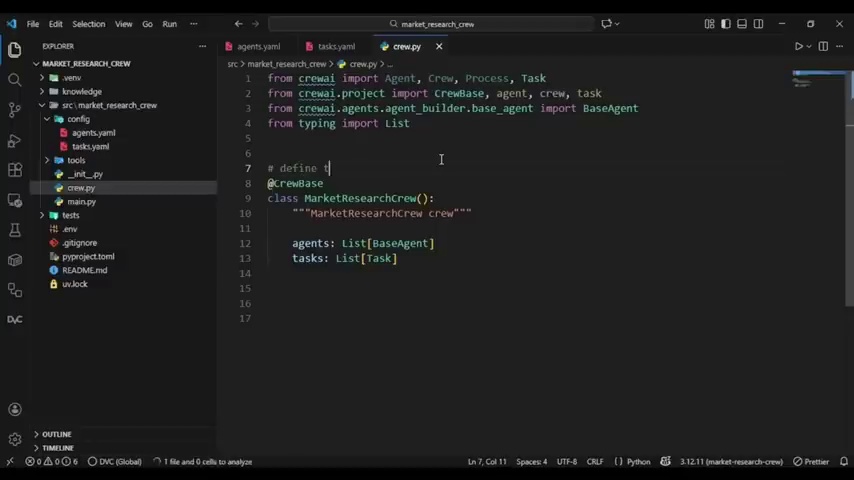
Task: Open the Search view in activity bar
Action: click(15, 80)
